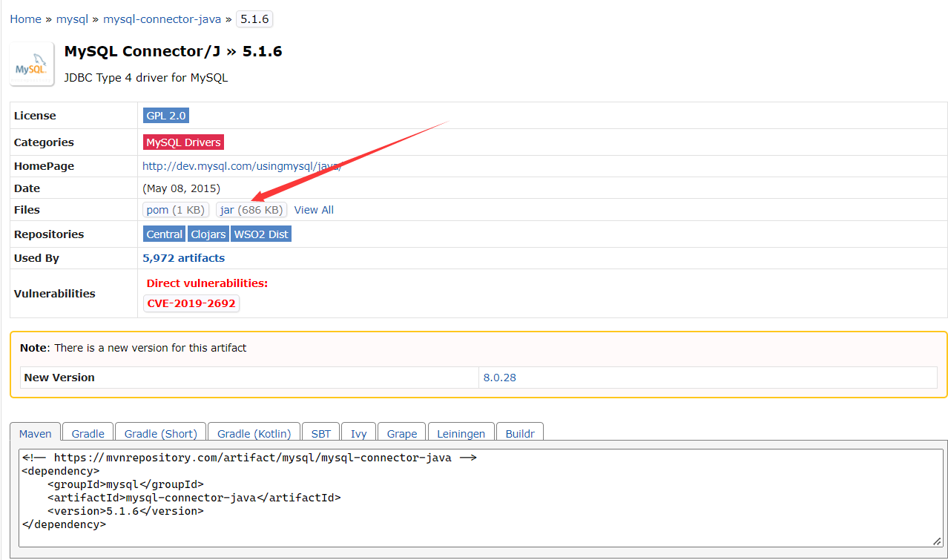Click the New Version table label
The height and width of the screenshot is (560, 948).
point(59,378)
